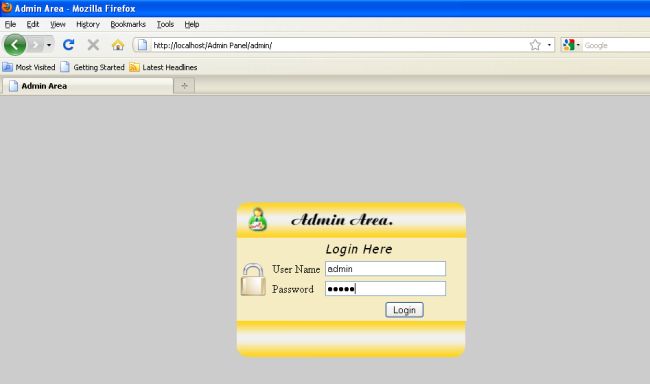Click the 'Admin Area.' banner title

tap(342, 220)
